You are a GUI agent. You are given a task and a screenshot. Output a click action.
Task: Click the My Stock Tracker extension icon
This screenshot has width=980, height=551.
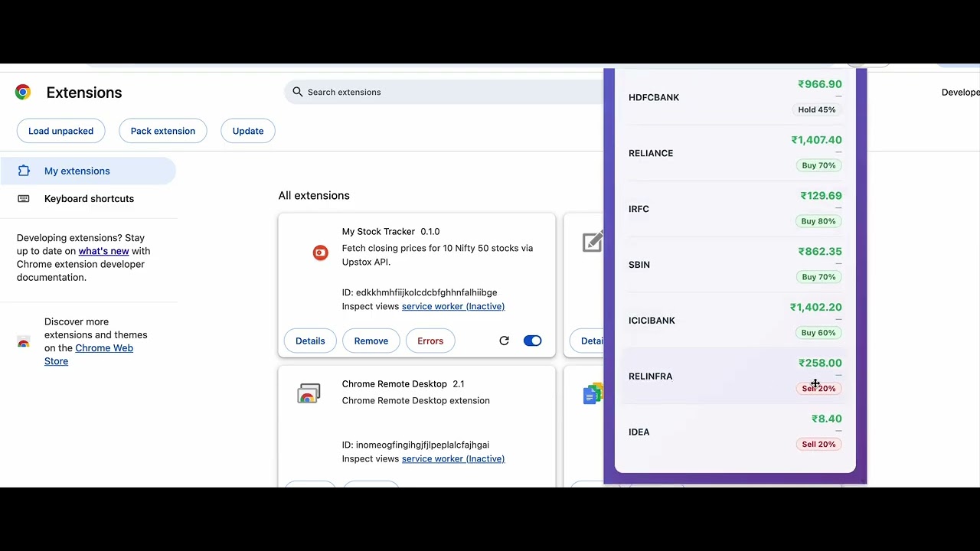coord(320,253)
